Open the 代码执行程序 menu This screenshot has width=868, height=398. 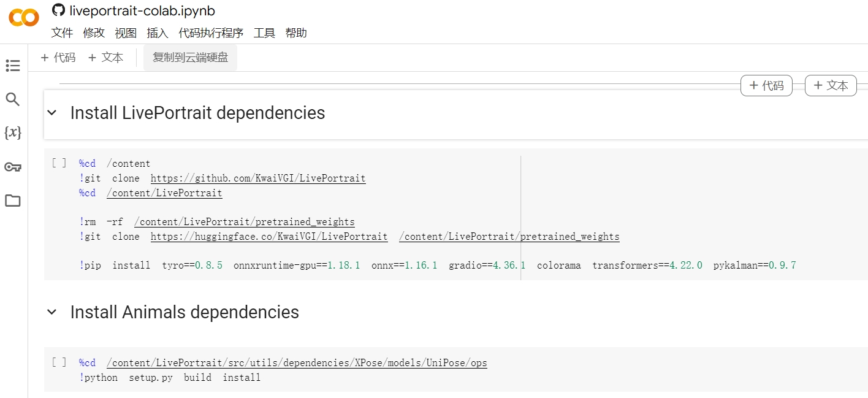tap(211, 33)
